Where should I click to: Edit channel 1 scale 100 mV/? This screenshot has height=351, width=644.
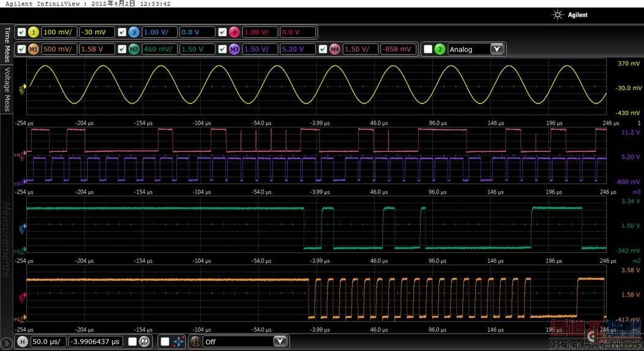point(59,32)
